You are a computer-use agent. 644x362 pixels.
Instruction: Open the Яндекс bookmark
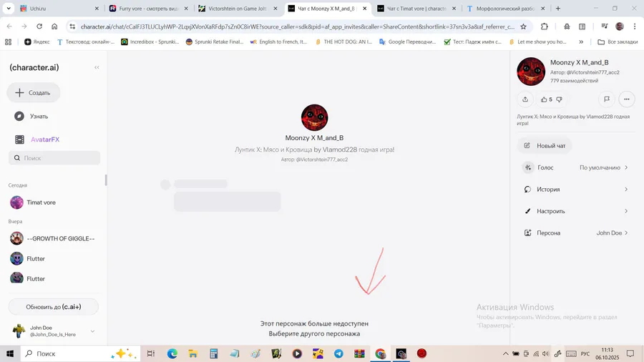tap(37, 41)
